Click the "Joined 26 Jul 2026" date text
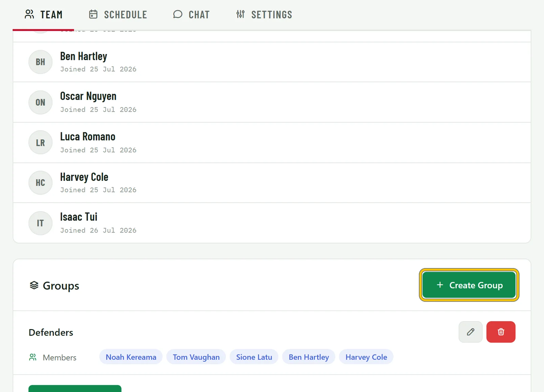The image size is (544, 392). click(x=98, y=230)
